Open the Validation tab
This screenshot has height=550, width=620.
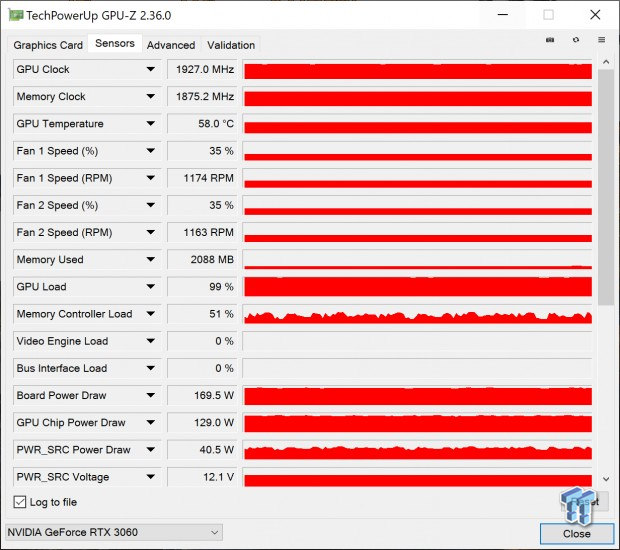pos(231,45)
